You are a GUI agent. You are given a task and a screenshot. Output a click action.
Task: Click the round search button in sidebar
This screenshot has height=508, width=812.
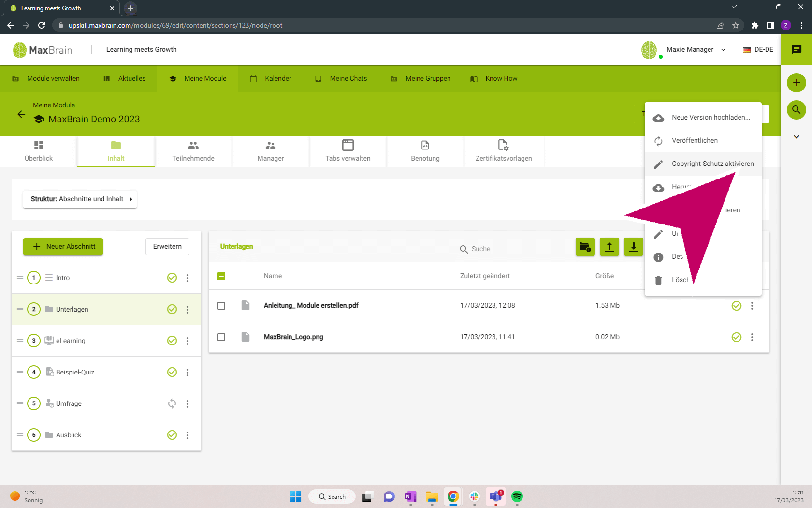(796, 110)
